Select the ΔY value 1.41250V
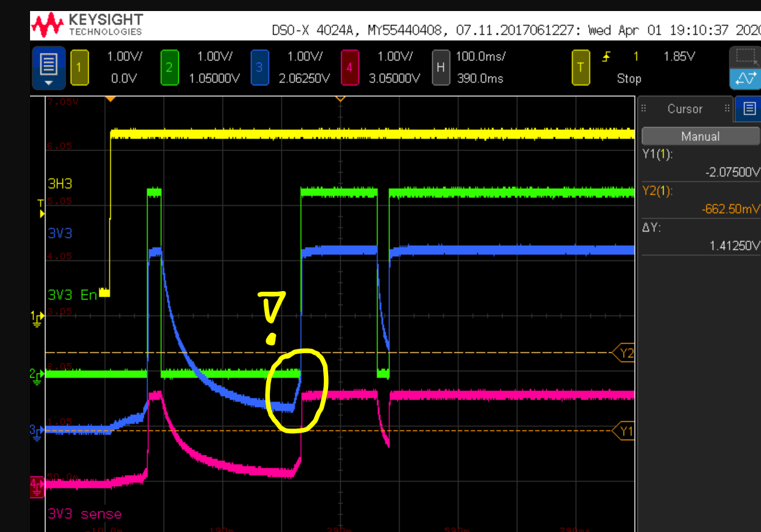Screen dimensions: 761x532 coord(735,246)
